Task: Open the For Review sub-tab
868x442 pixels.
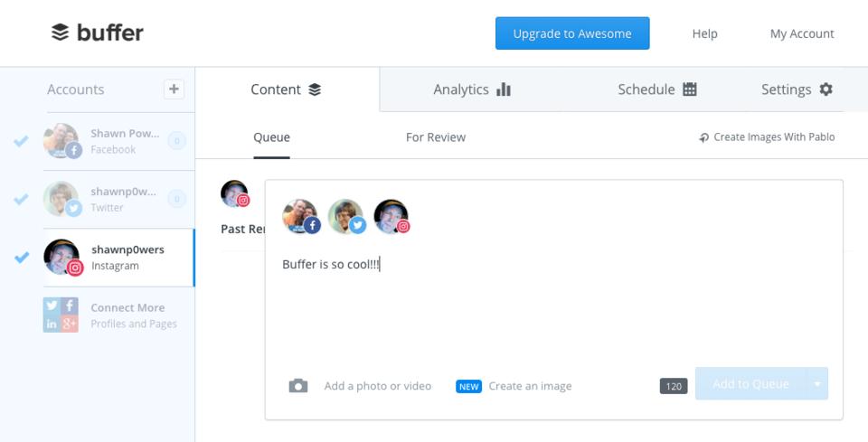Action: 436,137
